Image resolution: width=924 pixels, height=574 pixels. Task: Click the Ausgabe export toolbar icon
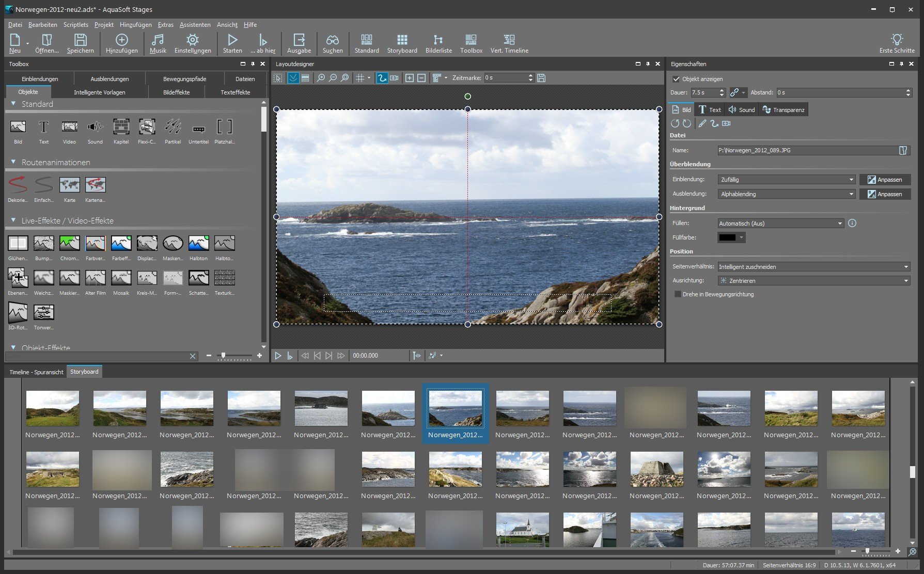coord(299,43)
